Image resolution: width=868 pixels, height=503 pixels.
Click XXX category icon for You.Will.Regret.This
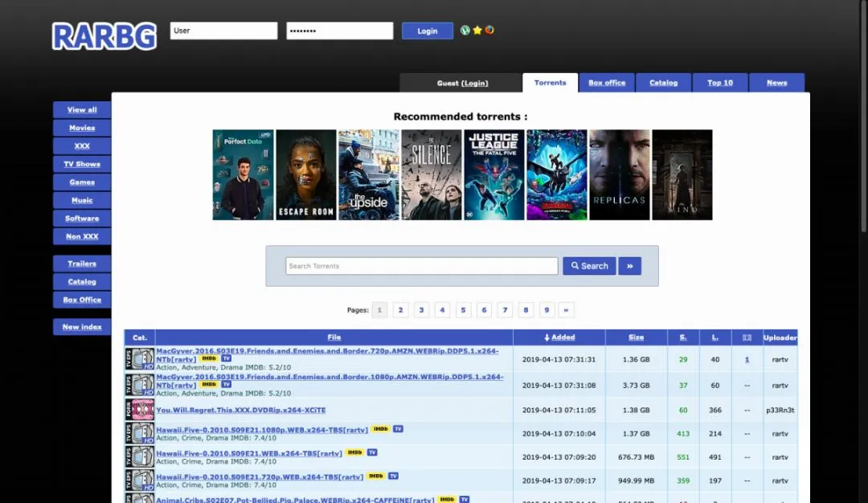click(140, 410)
